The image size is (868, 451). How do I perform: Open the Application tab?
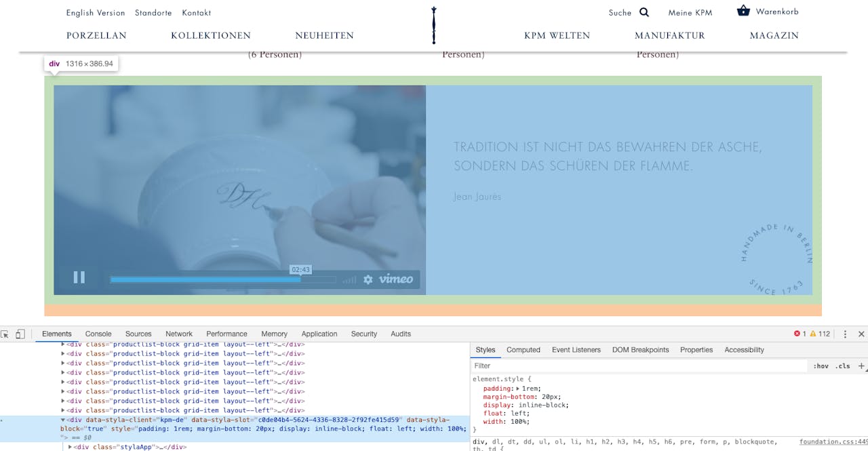[x=319, y=334]
